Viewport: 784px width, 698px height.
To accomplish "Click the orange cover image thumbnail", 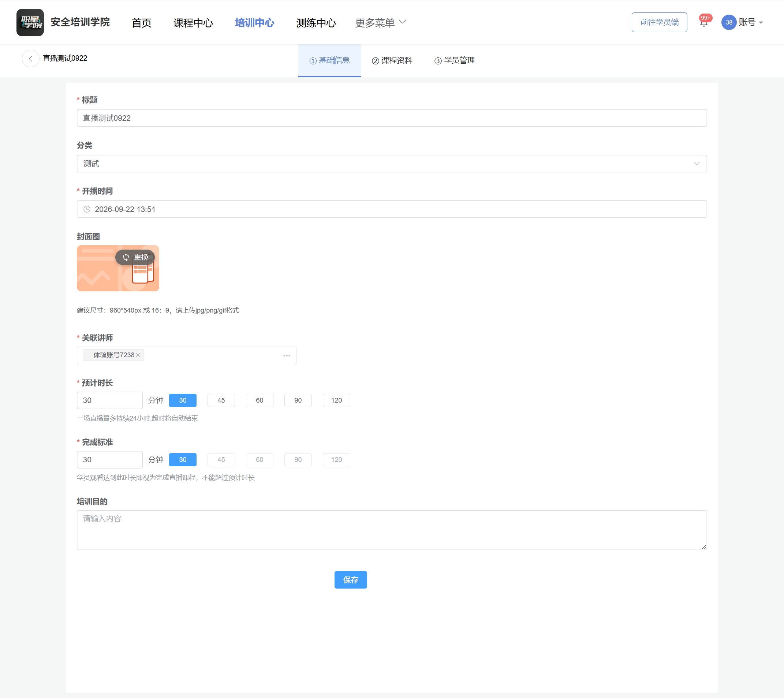I will [118, 268].
